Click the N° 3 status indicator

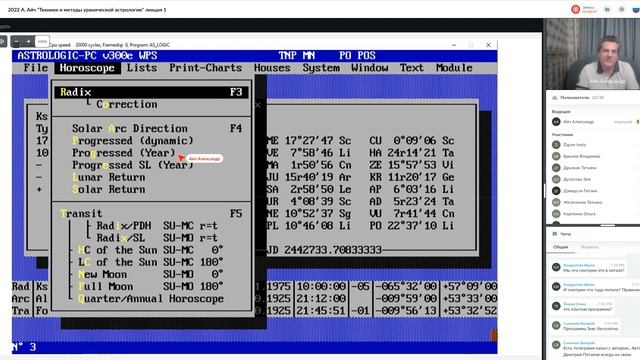(24, 347)
